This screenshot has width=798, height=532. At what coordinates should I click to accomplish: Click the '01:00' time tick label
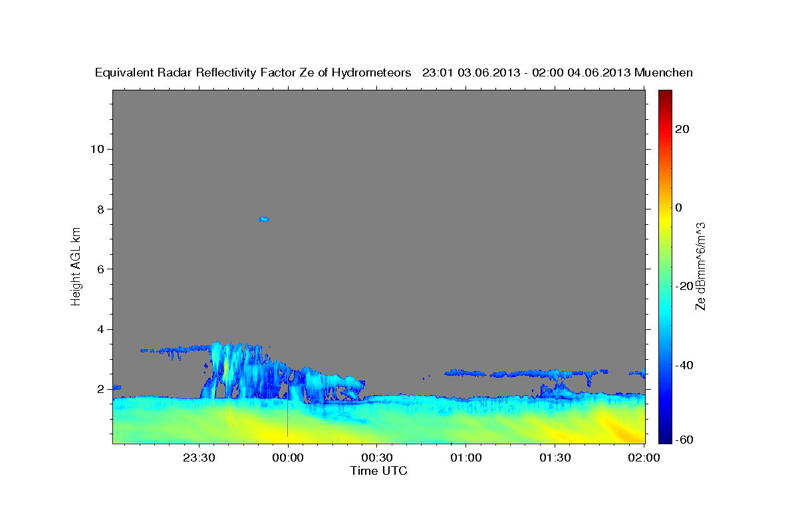[466, 458]
